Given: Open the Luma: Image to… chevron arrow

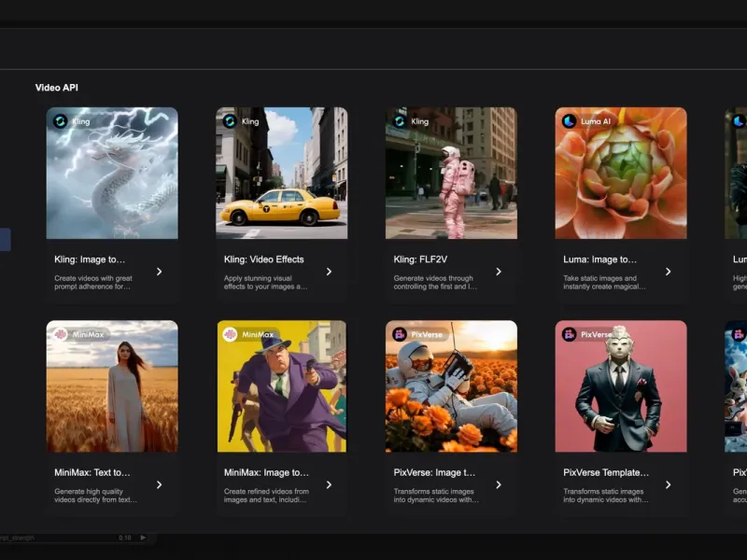Looking at the screenshot, I should pos(668,272).
